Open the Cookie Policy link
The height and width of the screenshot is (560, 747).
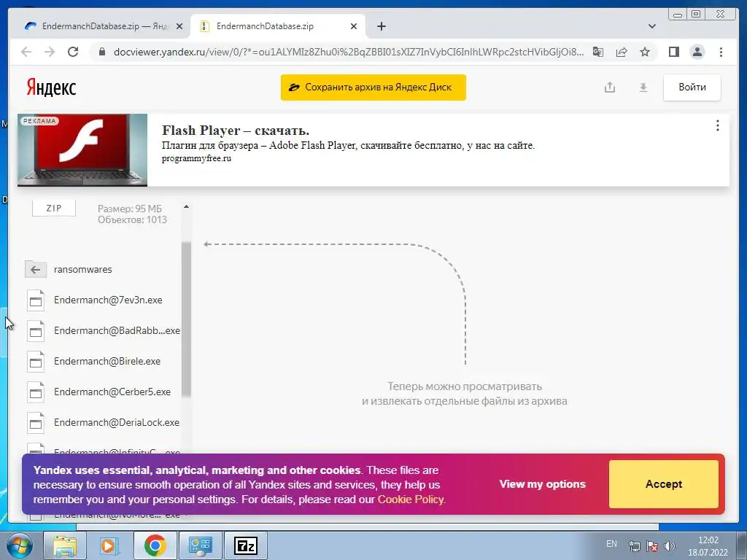pyautogui.click(x=410, y=499)
